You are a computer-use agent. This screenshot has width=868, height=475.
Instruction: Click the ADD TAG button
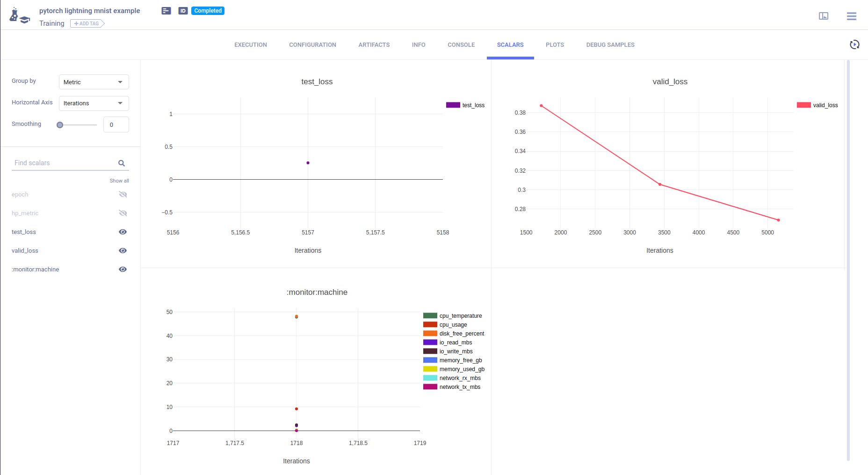(x=87, y=23)
